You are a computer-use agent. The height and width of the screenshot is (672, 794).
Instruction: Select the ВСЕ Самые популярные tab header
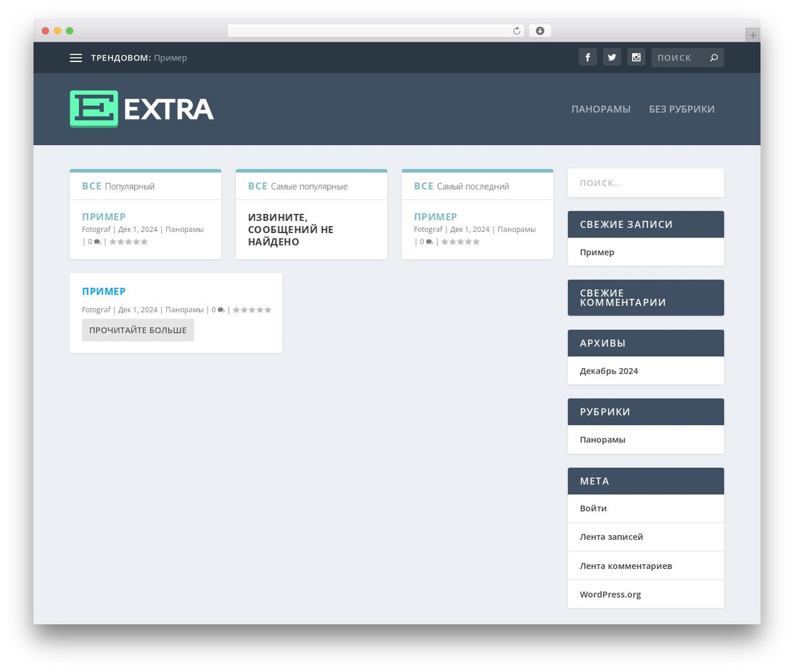point(298,186)
